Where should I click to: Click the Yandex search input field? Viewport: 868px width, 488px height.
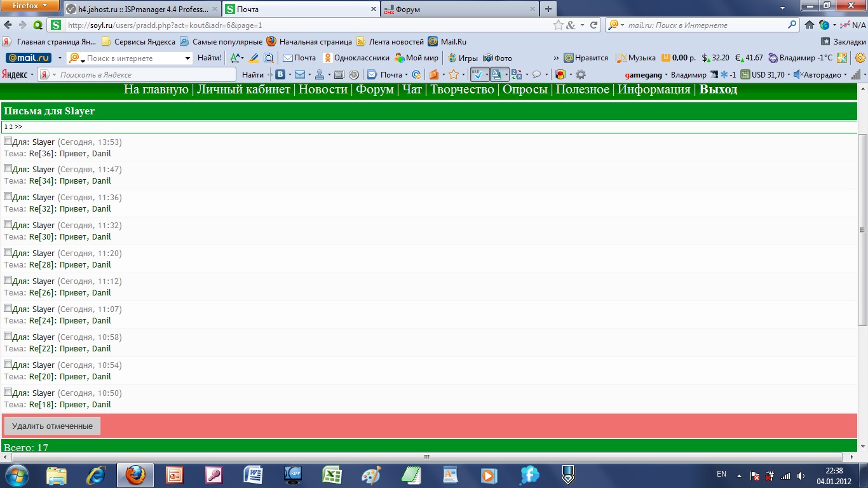pyautogui.click(x=144, y=74)
